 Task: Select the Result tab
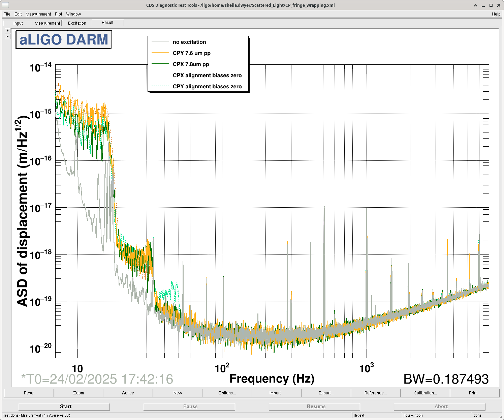click(x=107, y=23)
